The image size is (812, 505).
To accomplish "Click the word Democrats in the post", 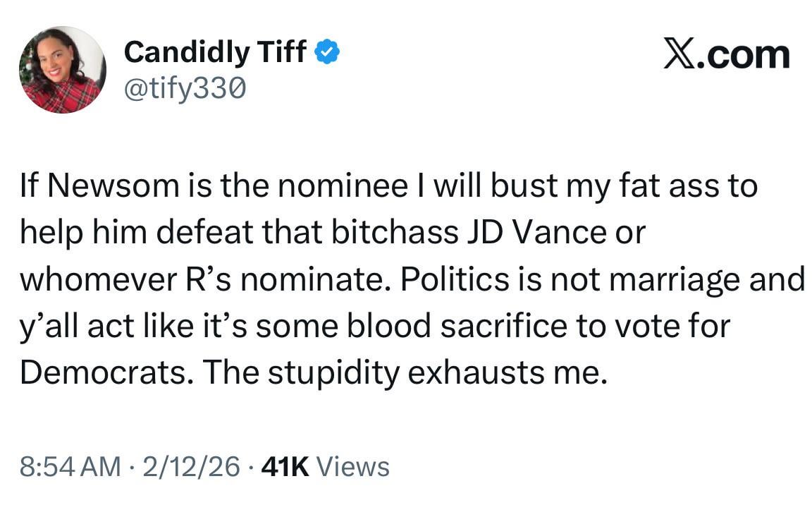I will [102, 373].
